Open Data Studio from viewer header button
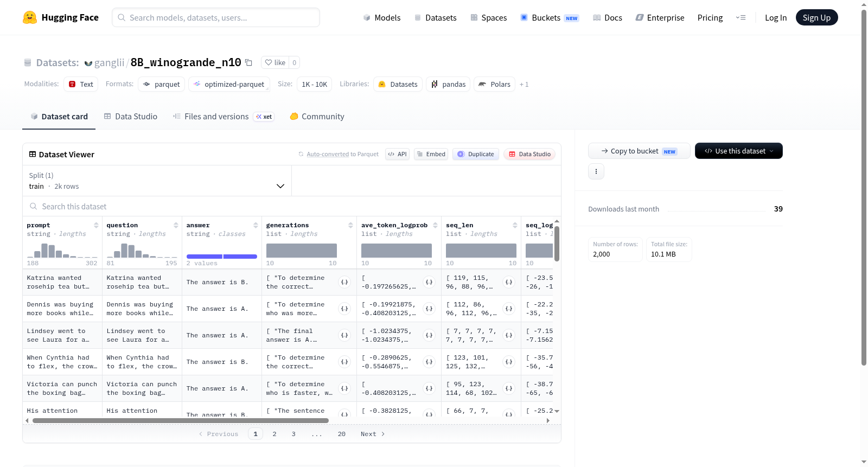868x467 pixels. coord(529,154)
